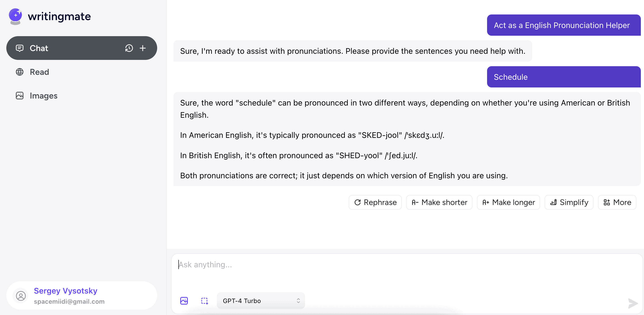The height and width of the screenshot is (315, 644).
Task: Open chat history via the clock icon
Action: pos(129,48)
